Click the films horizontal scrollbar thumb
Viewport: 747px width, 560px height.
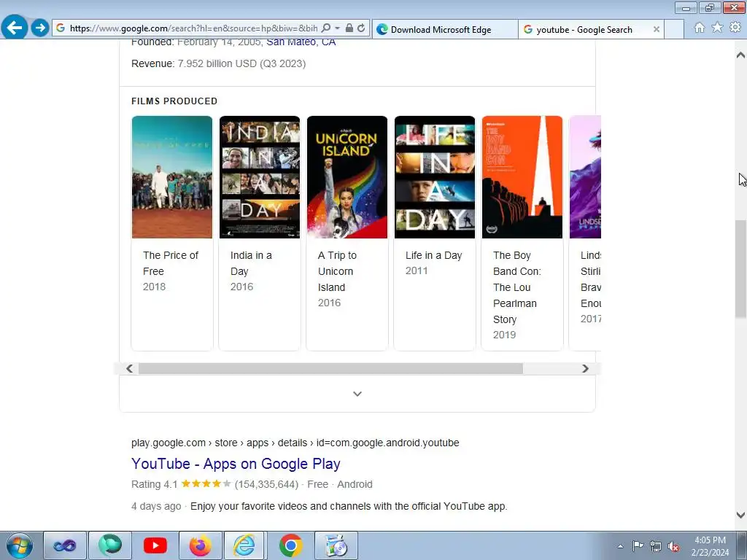coord(330,368)
